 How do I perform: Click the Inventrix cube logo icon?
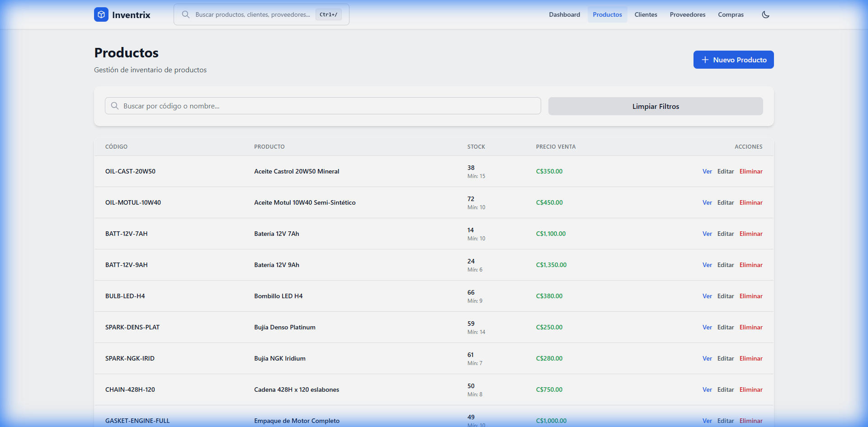(101, 14)
